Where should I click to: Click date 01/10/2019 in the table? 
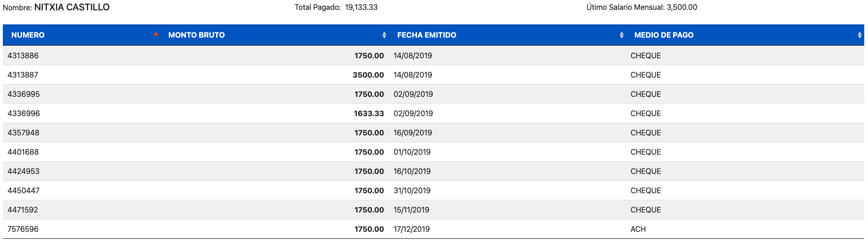click(412, 152)
